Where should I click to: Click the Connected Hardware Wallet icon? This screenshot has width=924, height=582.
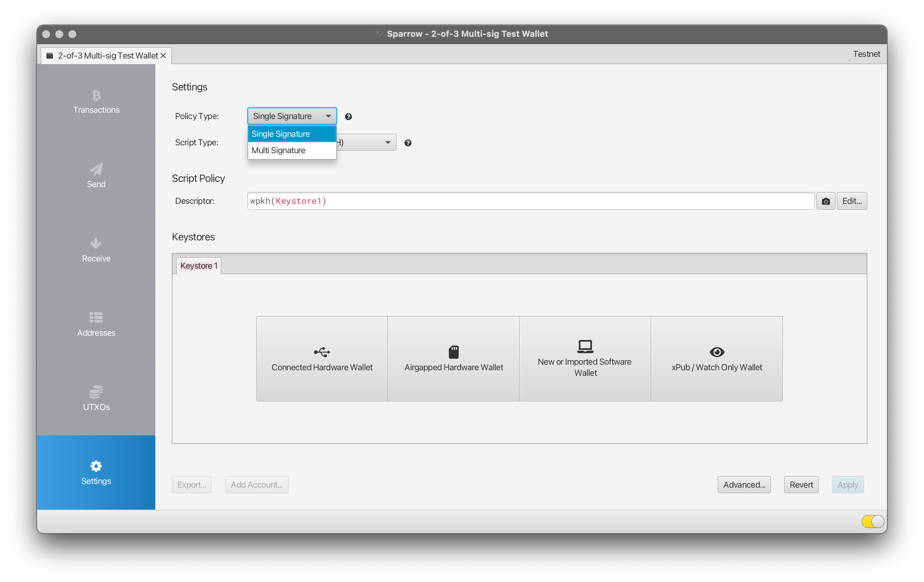(x=321, y=352)
